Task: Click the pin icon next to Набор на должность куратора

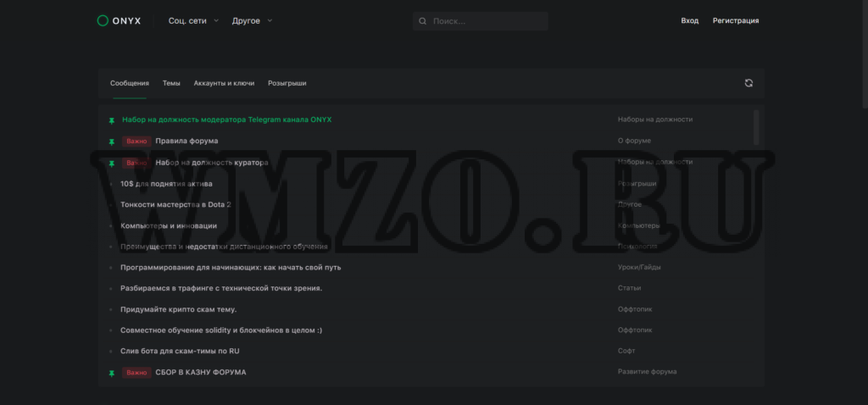Action: coord(112,164)
